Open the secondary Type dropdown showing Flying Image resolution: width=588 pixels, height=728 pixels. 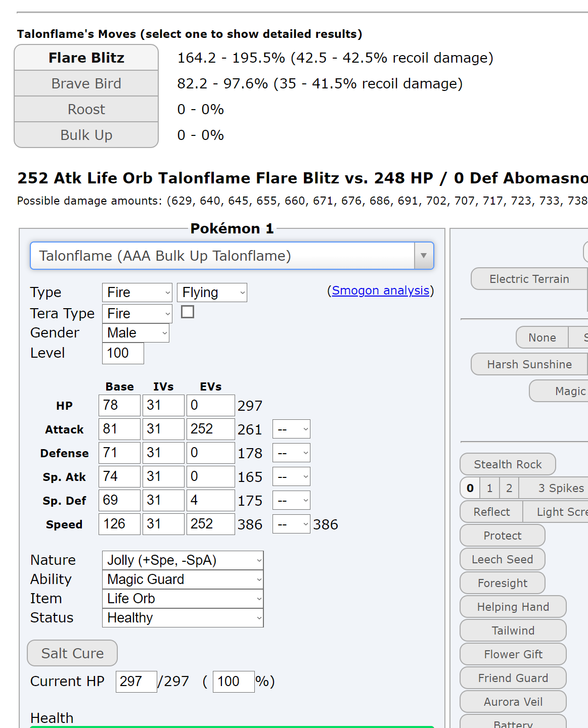(212, 293)
